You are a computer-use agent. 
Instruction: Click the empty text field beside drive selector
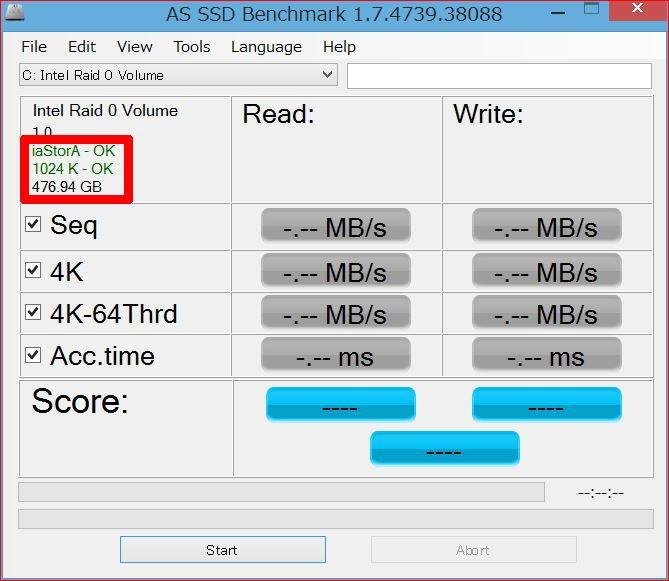pos(499,76)
